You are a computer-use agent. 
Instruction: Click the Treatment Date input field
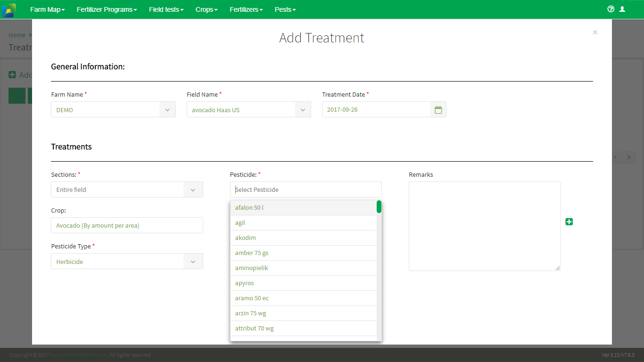[376, 110]
